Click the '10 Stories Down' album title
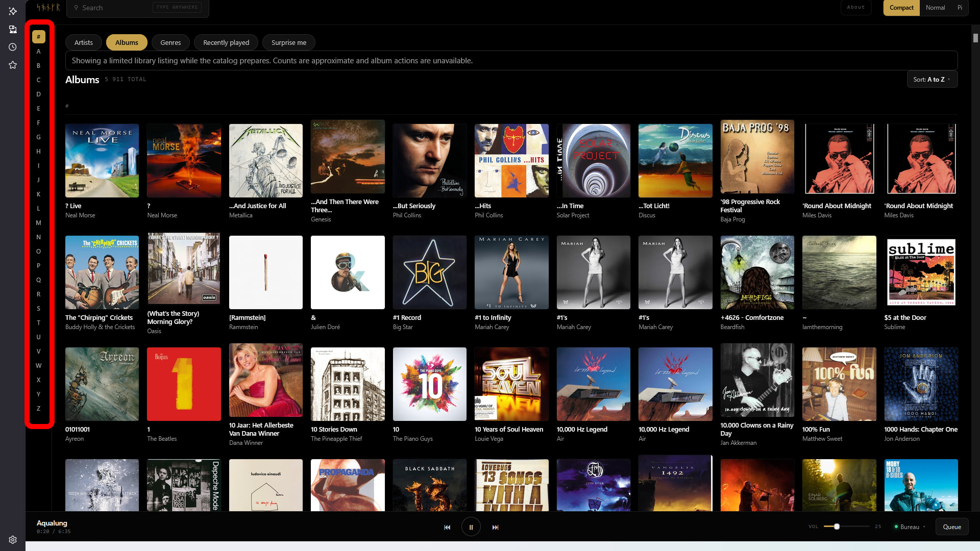The image size is (980, 551). click(x=334, y=430)
